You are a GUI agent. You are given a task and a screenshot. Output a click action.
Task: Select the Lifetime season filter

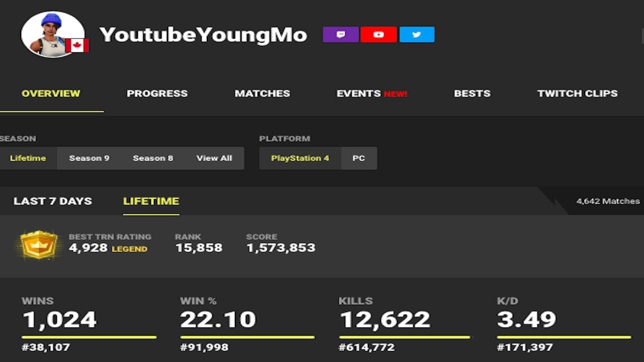click(x=28, y=158)
